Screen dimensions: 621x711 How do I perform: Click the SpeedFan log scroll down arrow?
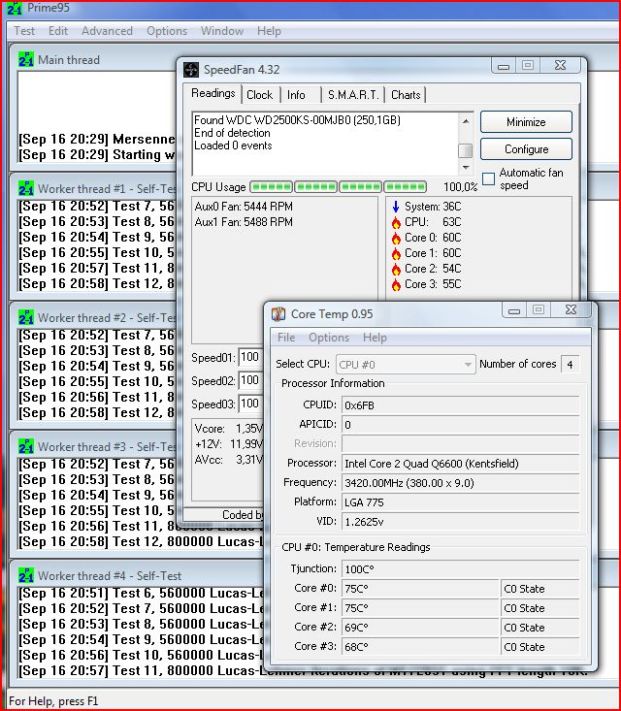pyautogui.click(x=466, y=167)
